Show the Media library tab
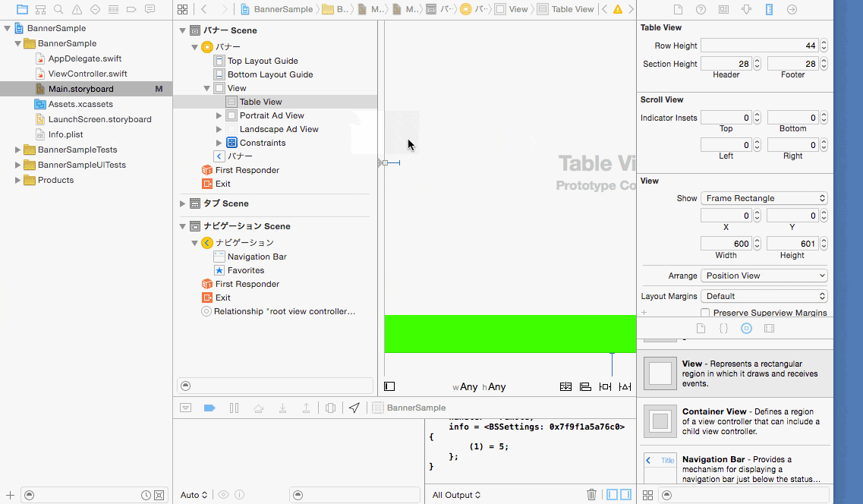 tap(770, 329)
